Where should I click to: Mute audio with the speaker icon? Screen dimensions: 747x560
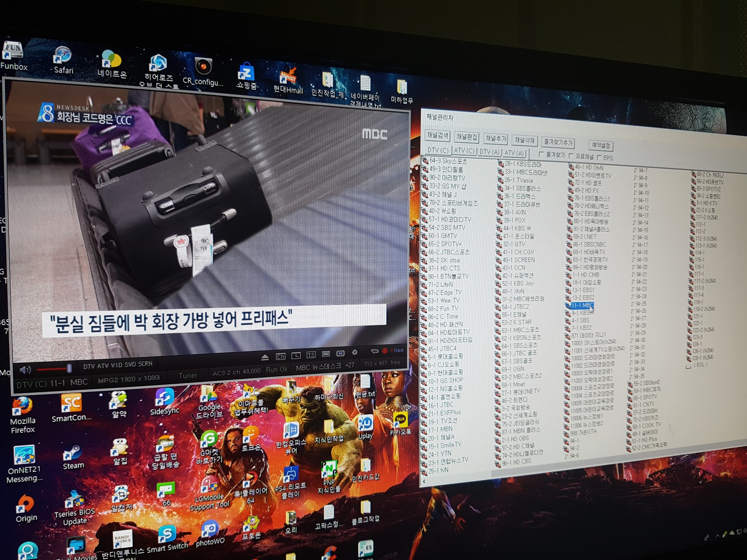pyautogui.click(x=25, y=370)
